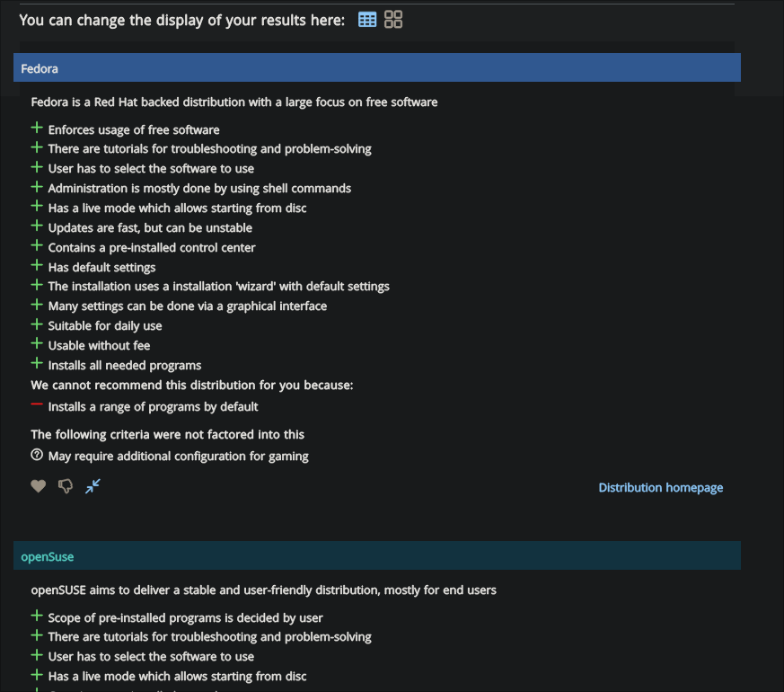Click the openSuse title link

47,556
